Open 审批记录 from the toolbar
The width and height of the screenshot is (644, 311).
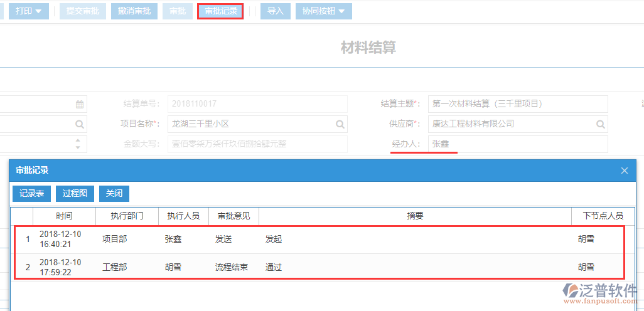click(x=220, y=11)
